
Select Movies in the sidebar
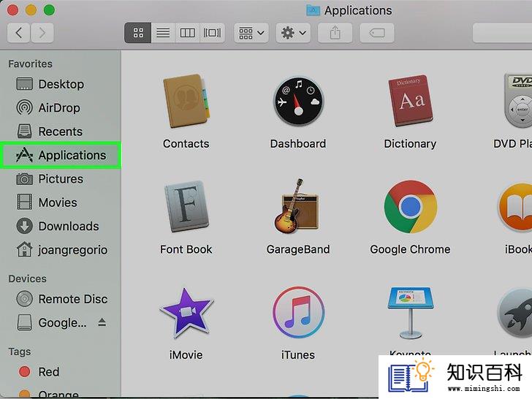click(61, 202)
